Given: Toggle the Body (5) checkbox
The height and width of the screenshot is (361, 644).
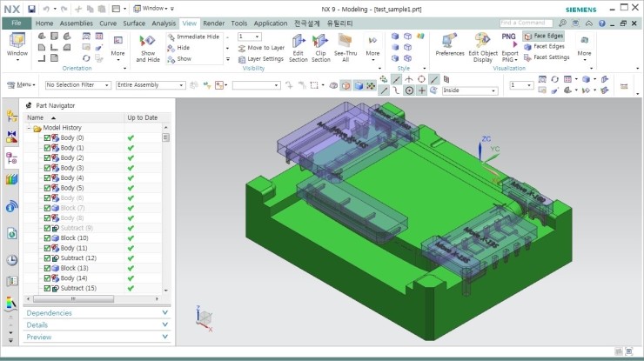Looking at the screenshot, I should tap(47, 188).
